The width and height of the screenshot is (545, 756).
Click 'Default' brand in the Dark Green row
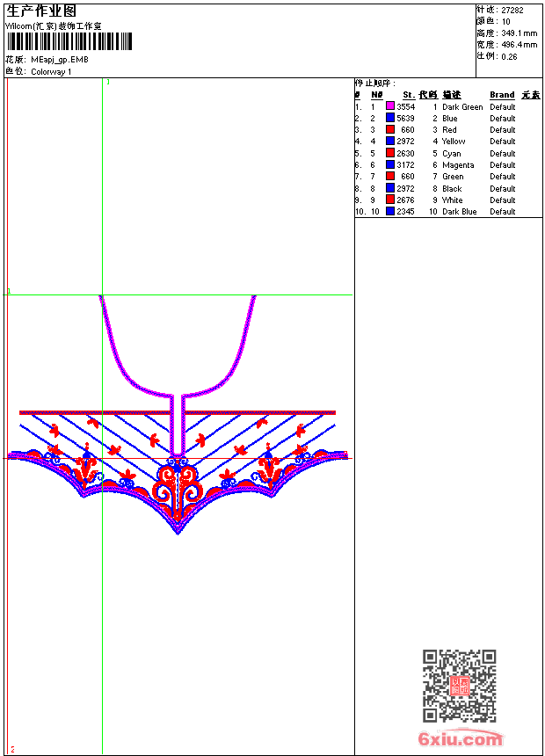click(x=503, y=107)
